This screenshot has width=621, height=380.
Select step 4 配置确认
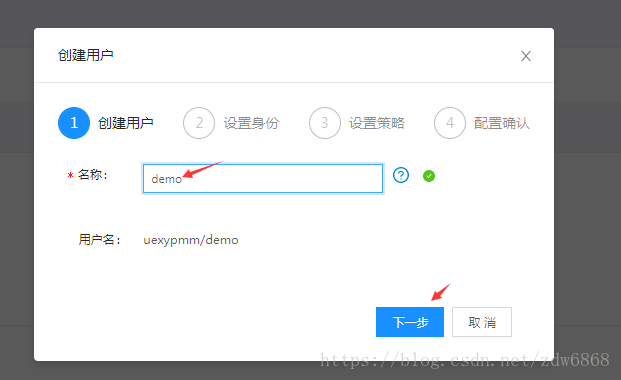(x=482, y=123)
